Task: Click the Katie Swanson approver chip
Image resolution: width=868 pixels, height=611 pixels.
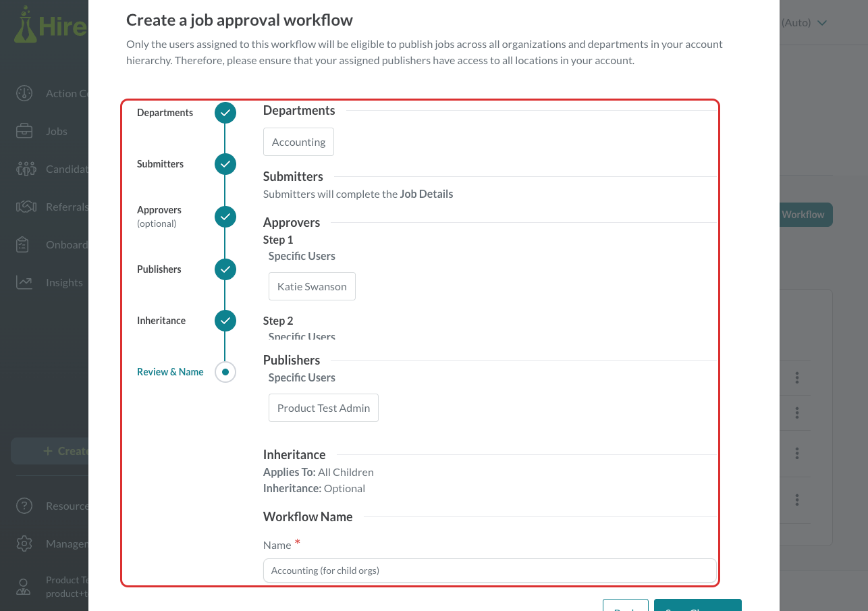Action: click(x=312, y=286)
